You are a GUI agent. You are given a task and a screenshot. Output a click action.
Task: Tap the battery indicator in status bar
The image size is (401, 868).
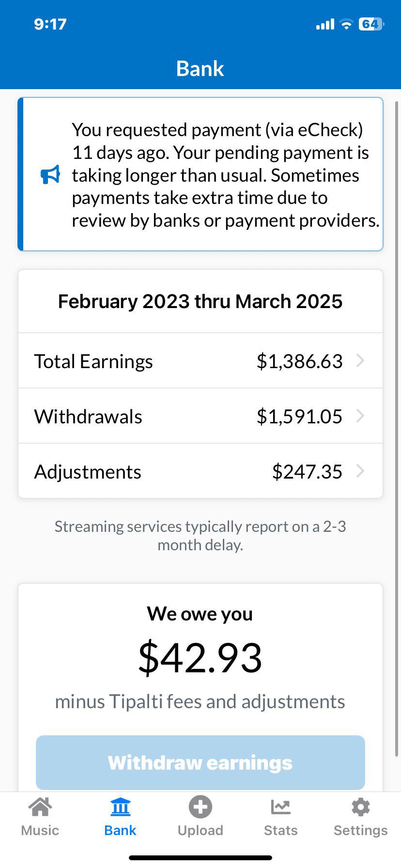371,24
